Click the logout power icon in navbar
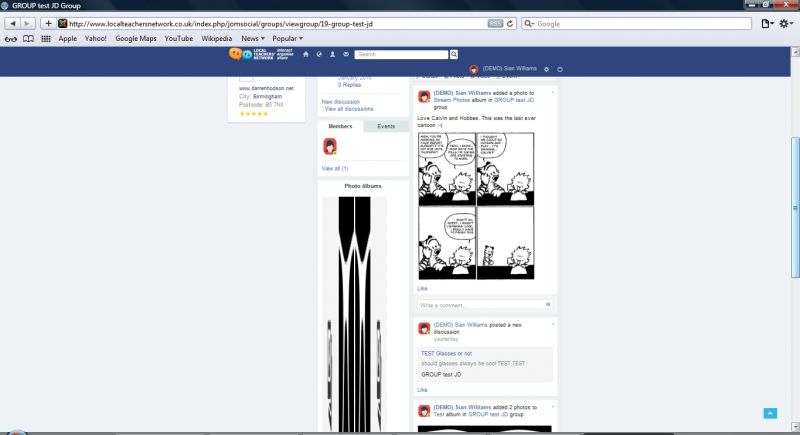This screenshot has width=800, height=435. click(x=560, y=69)
